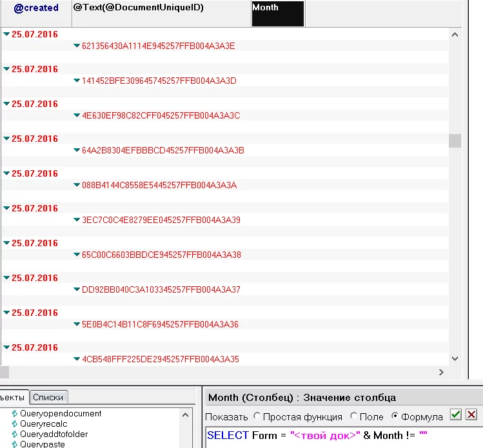Select Queryaddtofolder event icon
483x448 pixels.
pyautogui.click(x=15, y=434)
